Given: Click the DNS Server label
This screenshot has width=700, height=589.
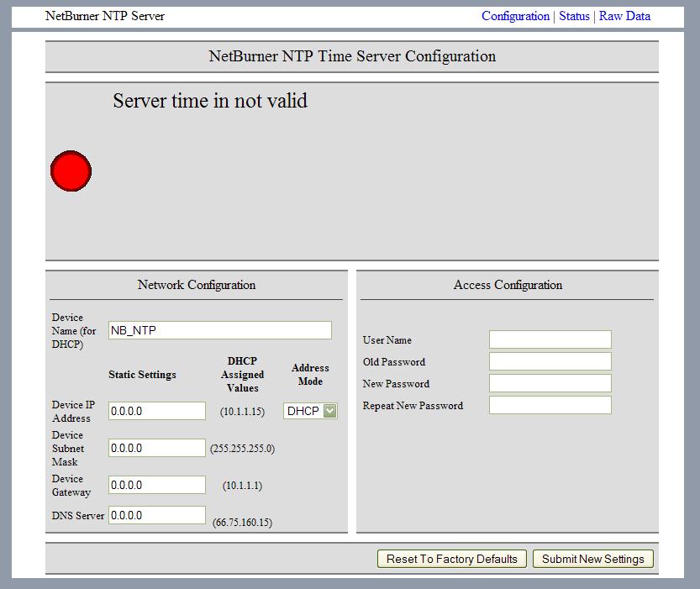Looking at the screenshot, I should coord(78,516).
